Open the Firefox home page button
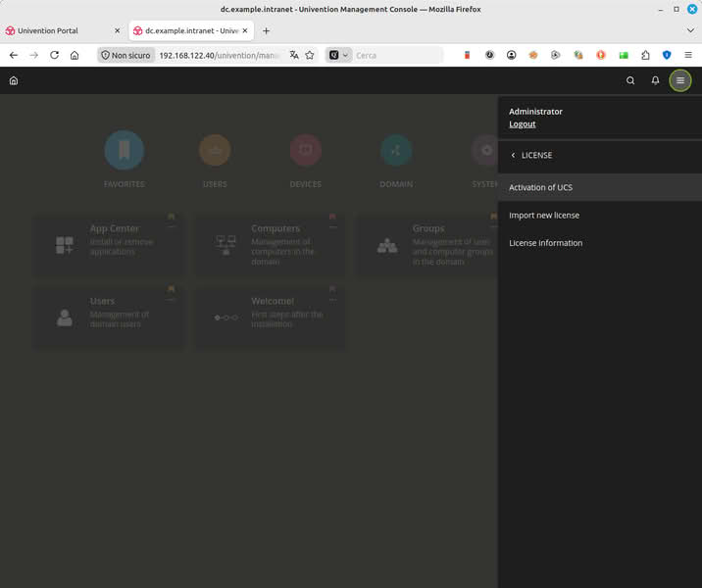Screen dimensions: 702x588 pyautogui.click(x=75, y=55)
